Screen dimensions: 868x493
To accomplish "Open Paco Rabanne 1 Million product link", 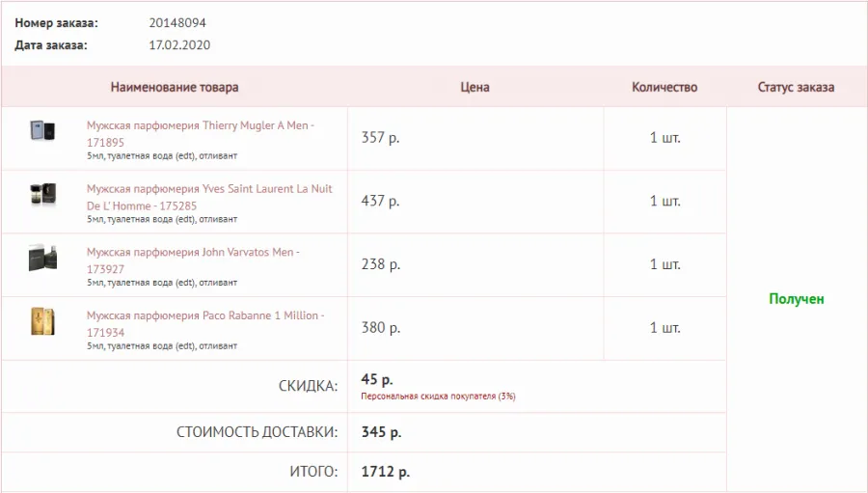I will [205, 323].
